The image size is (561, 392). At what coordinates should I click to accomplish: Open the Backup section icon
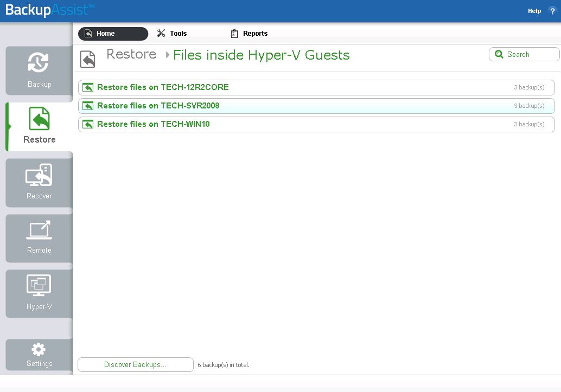(38, 62)
